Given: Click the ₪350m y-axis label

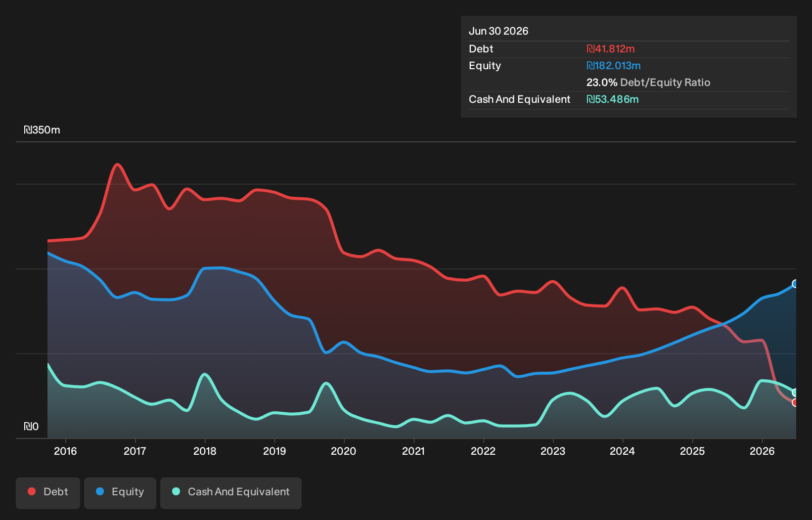Looking at the screenshot, I should [42, 130].
